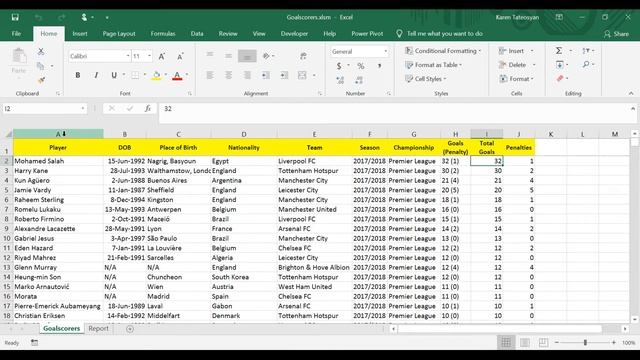Viewport: 640px width, 360px height.
Task: Click the Accounting dollar format icon
Action: [339, 66]
